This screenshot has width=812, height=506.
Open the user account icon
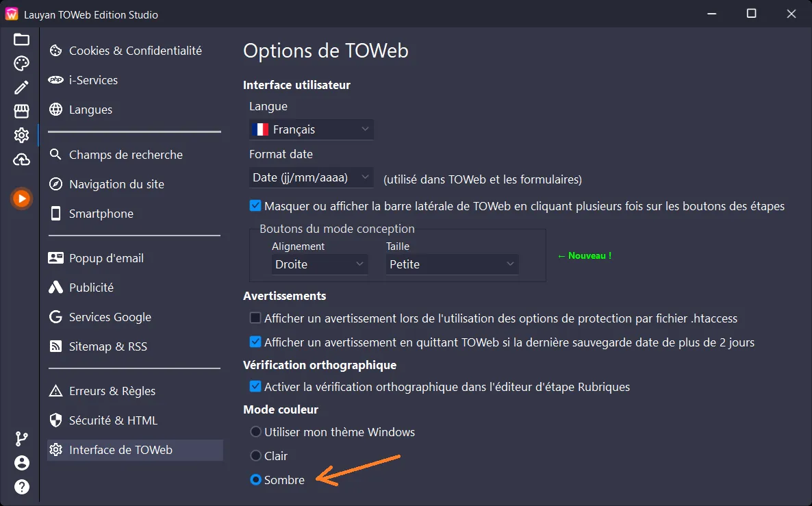coord(21,462)
